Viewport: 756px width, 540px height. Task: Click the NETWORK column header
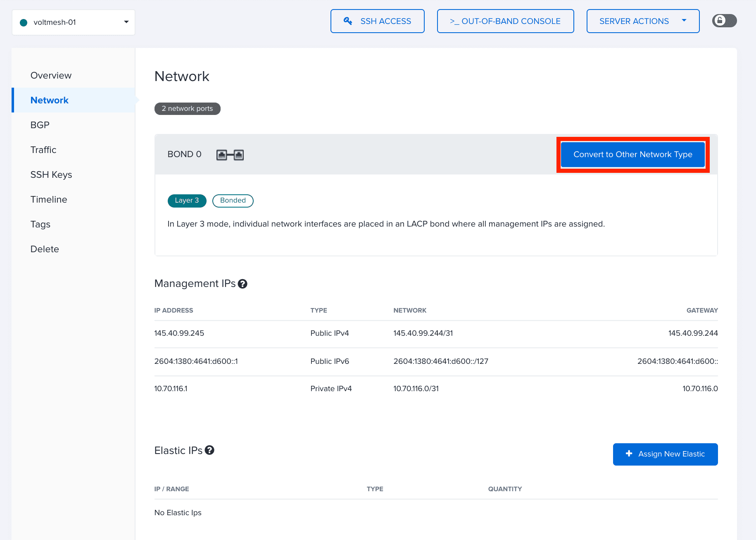[x=410, y=311]
